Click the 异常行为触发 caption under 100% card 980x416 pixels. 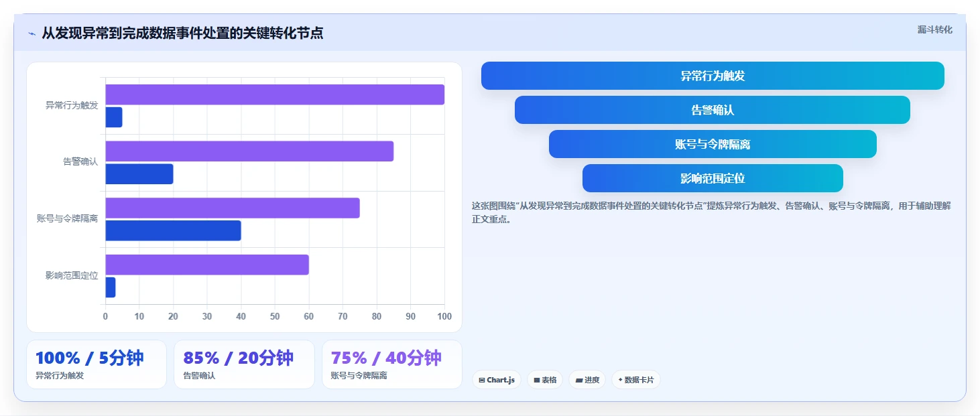(x=60, y=376)
